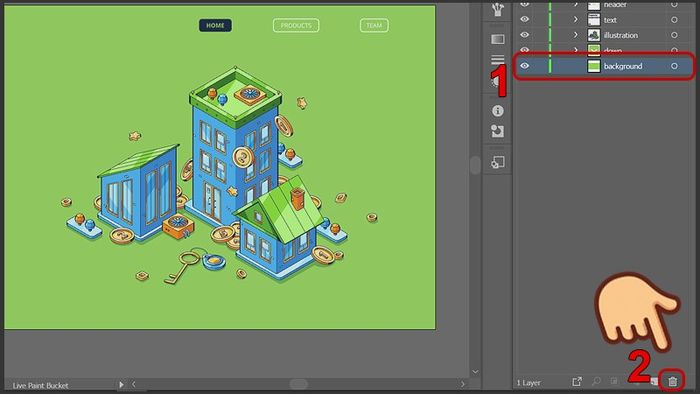700x394 pixels.
Task: Toggle visibility of the text layer
Action: click(x=525, y=19)
